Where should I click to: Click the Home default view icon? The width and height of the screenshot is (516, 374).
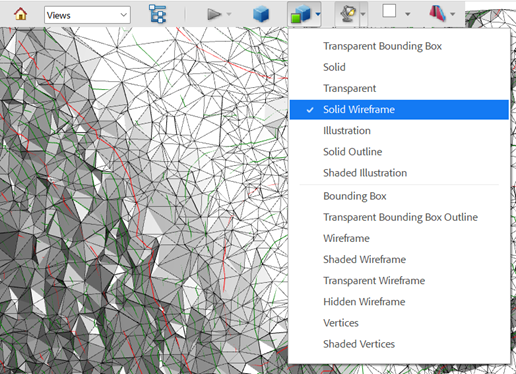[x=20, y=14]
